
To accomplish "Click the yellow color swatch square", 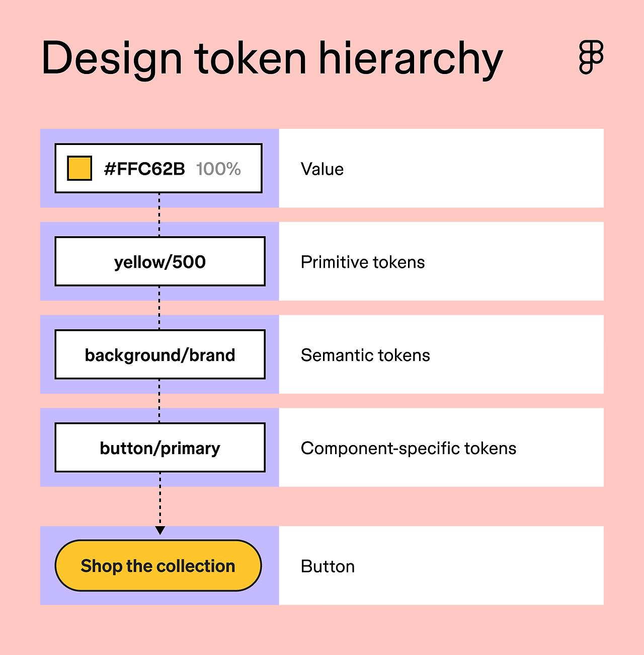I will (79, 168).
